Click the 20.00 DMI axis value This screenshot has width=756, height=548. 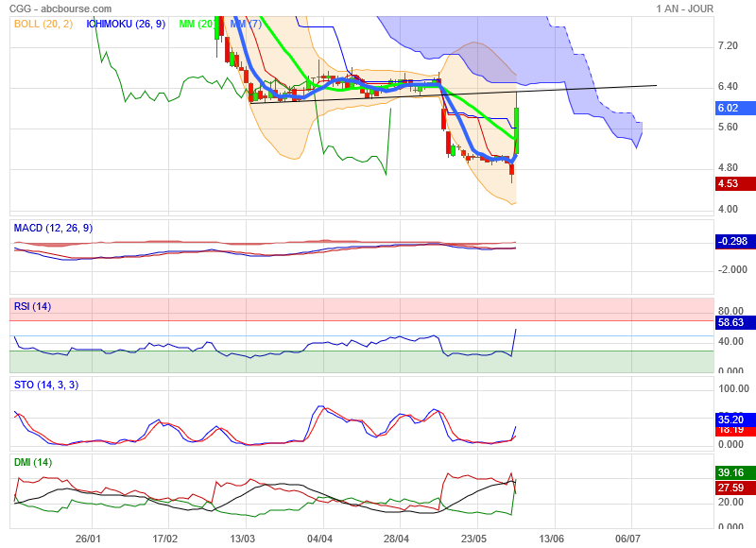[730, 503]
